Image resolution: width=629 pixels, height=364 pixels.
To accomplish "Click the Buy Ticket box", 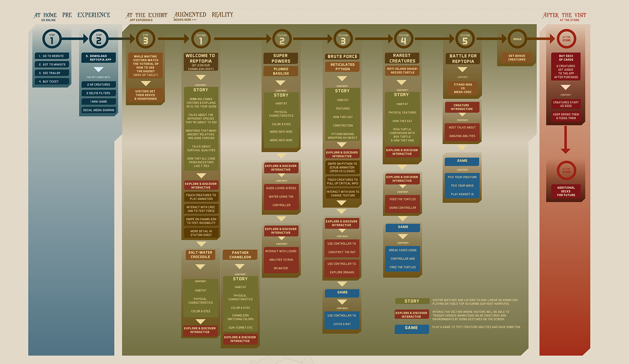I will pyautogui.click(x=52, y=81).
